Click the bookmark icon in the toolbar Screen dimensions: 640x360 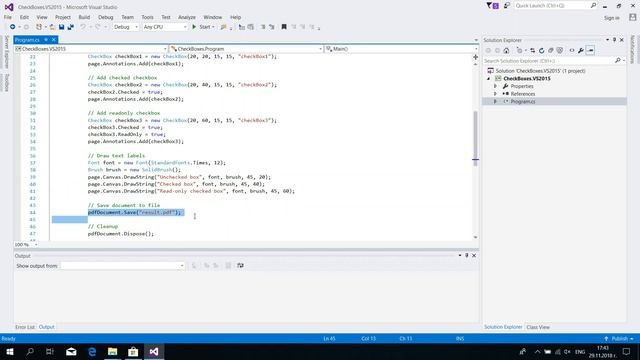coord(284,27)
